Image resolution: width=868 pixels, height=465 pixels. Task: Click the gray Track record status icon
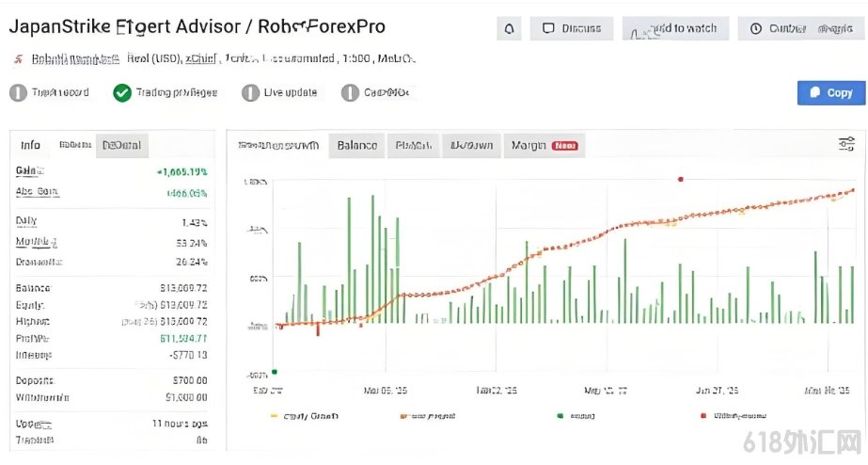click(x=18, y=92)
